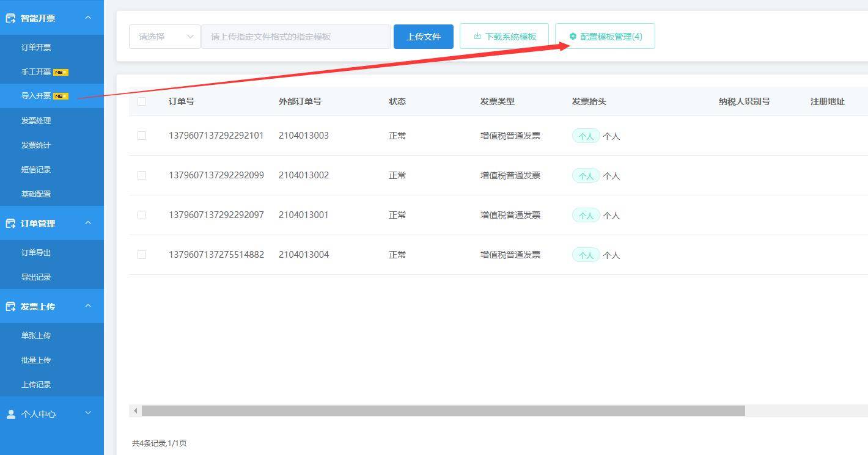Click the 个人 tag in the first invoice row

point(585,136)
